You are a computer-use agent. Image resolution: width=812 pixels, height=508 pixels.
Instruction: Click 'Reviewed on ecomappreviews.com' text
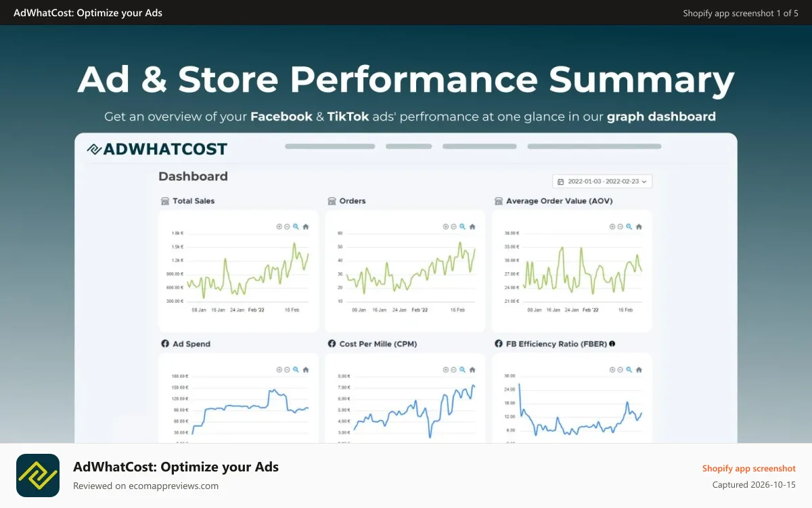point(145,486)
